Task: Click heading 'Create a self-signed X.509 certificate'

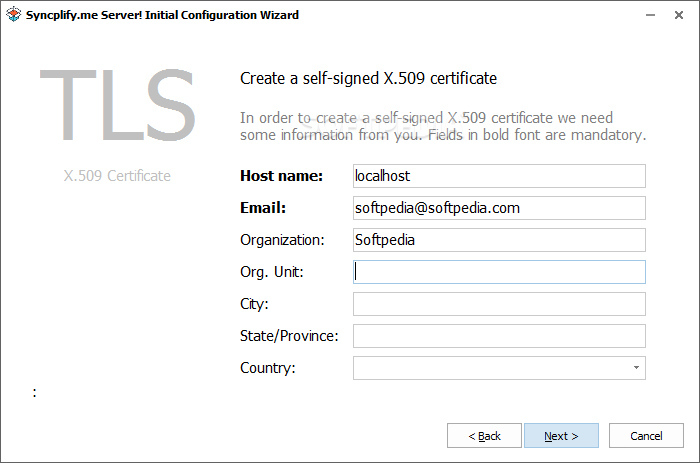Action: 368,79
